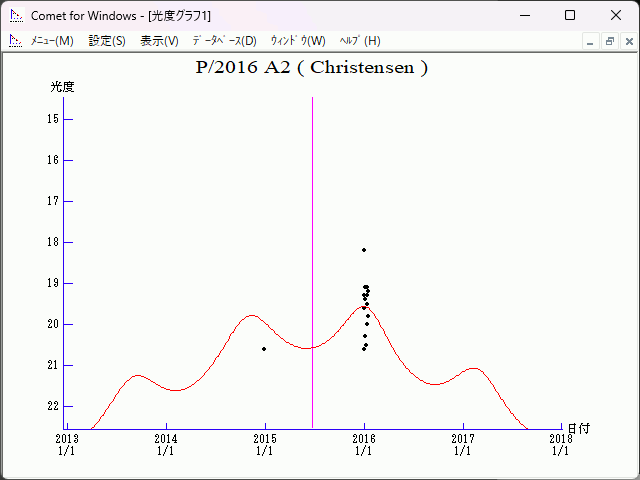Maximize the Comet for Windows application window
Image resolution: width=640 pixels, height=480 pixels.
570,15
